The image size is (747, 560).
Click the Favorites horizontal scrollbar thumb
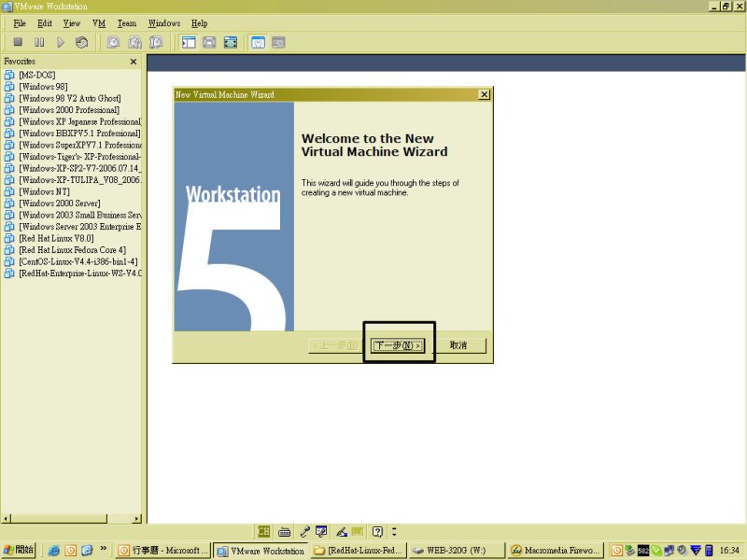click(x=59, y=519)
